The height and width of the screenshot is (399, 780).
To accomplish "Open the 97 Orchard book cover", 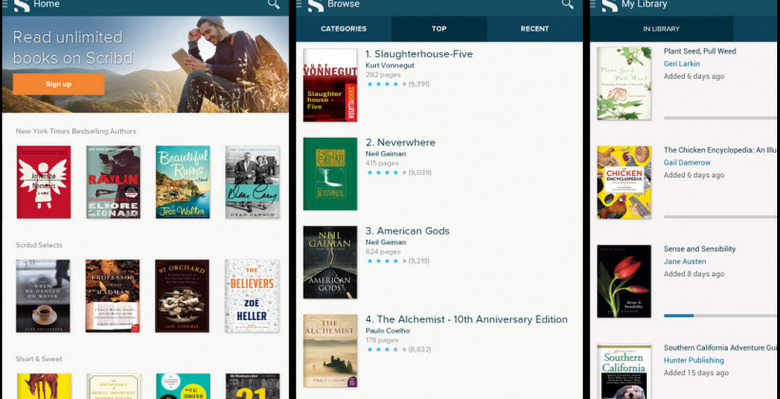I will tap(182, 296).
